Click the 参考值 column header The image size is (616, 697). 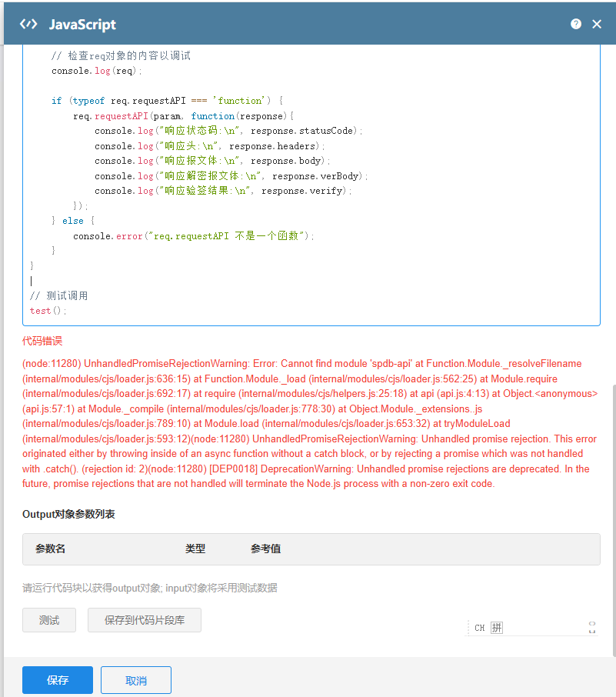coord(266,549)
